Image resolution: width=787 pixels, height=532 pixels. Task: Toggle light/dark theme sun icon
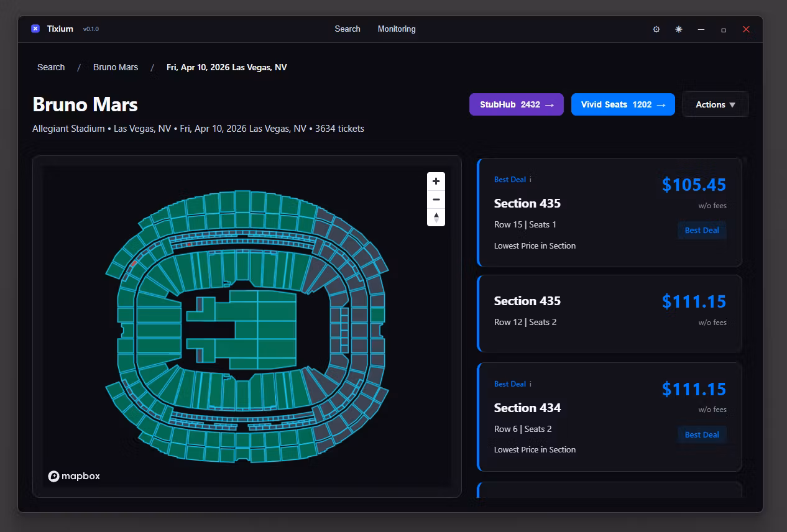point(678,29)
